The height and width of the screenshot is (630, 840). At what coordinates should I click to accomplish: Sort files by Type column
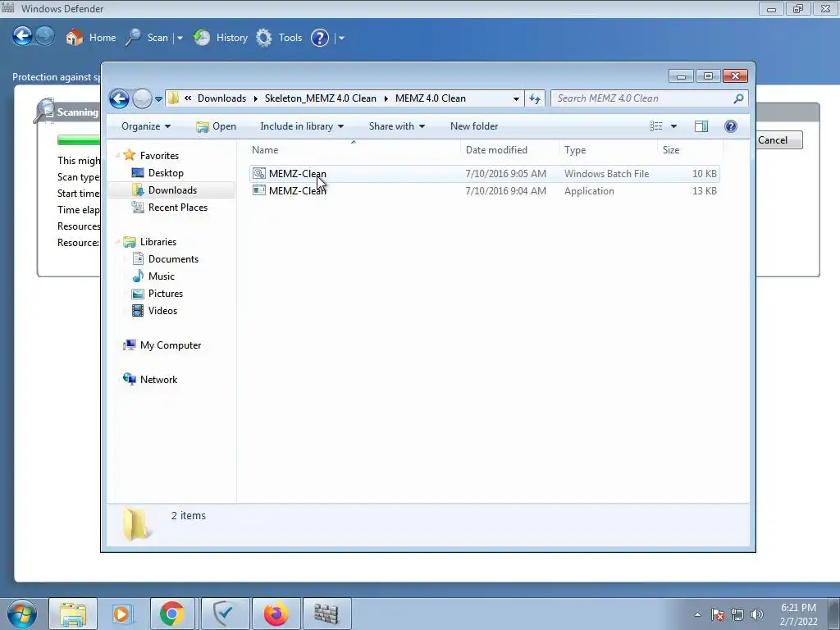tap(608, 150)
